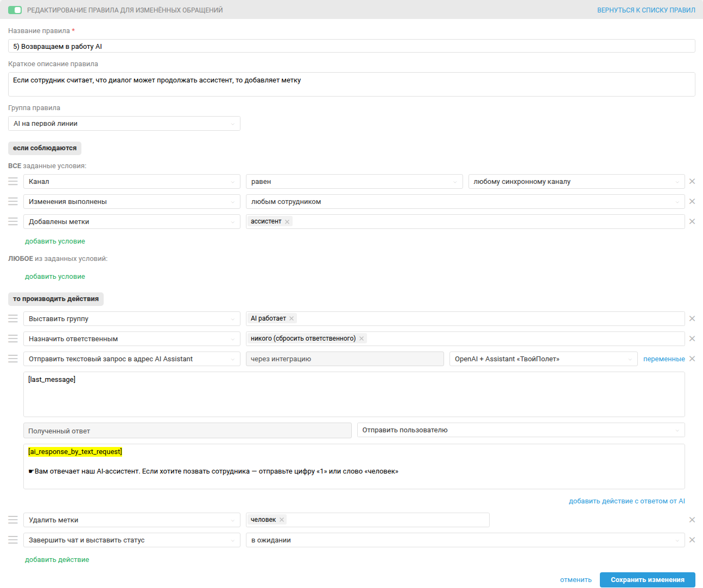Focus the «Название правила» text field
The width and height of the screenshot is (703, 588).
tap(351, 46)
